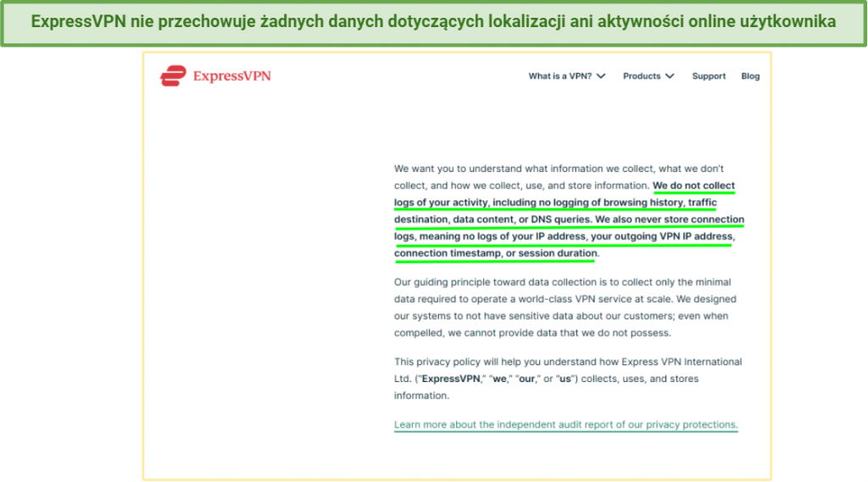The image size is (868, 482).
Task: Click the Polish caption banner about ExpressVPN
Action: coord(433,22)
